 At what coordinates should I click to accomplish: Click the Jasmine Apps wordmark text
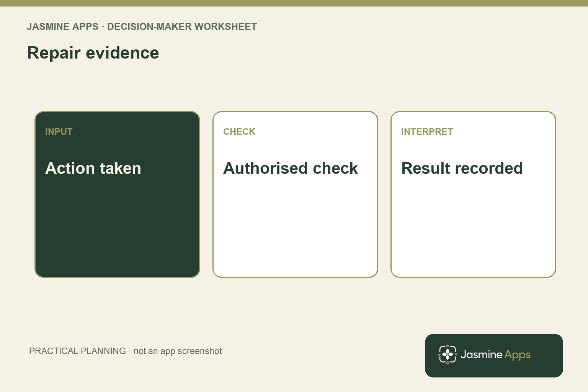[x=495, y=355]
